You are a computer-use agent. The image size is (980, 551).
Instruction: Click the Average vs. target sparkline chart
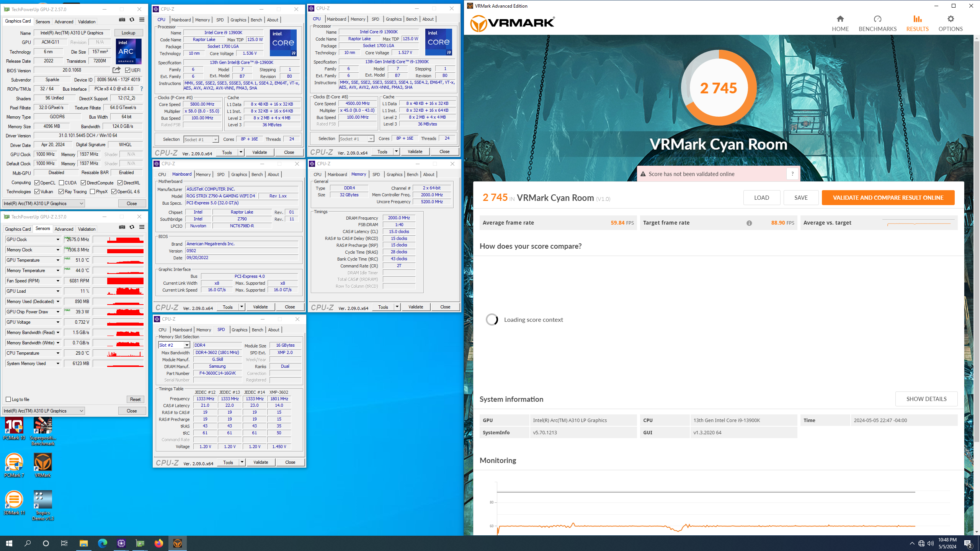pos(919,223)
